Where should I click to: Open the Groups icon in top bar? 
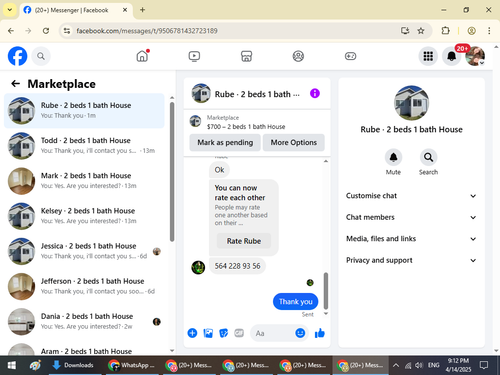click(x=298, y=56)
